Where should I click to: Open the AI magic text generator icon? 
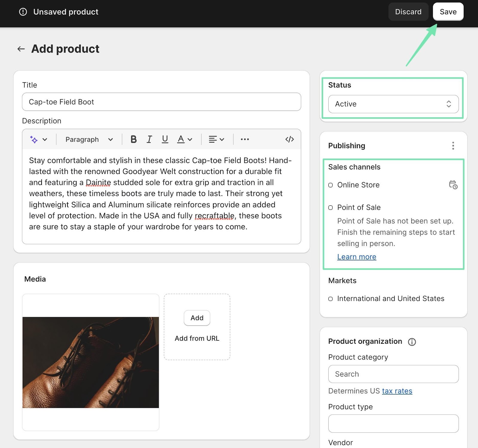(34, 139)
